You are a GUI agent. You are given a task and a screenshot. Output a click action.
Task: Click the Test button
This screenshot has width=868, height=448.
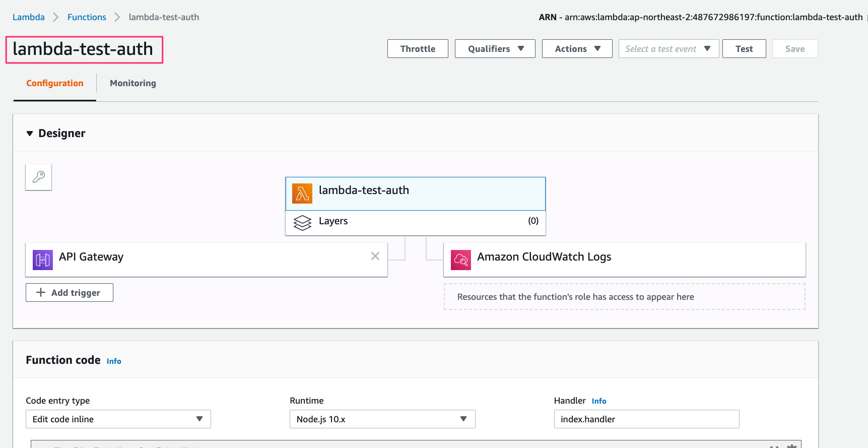pos(744,49)
